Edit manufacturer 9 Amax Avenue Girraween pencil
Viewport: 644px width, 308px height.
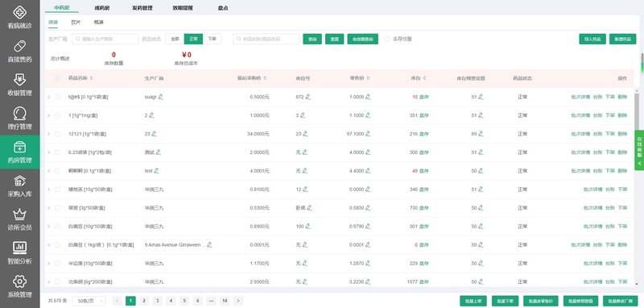[x=209, y=244]
